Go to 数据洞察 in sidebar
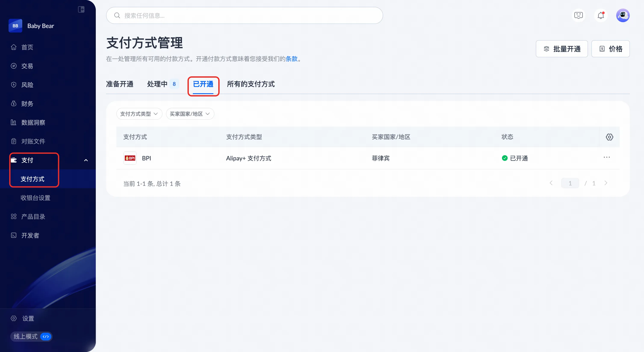The height and width of the screenshot is (352, 644). tap(33, 123)
